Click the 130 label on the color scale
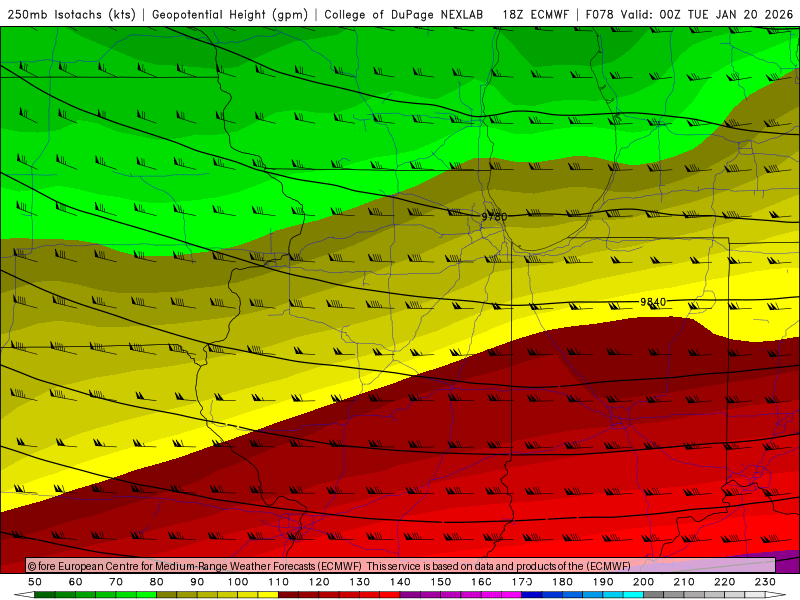Viewport: 800px width, 600px height. 360,582
